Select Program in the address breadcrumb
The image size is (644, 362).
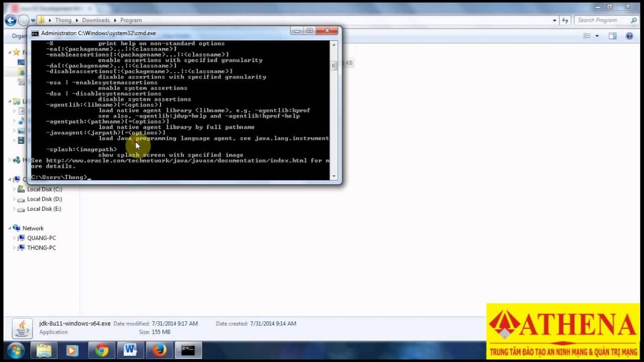tap(131, 20)
